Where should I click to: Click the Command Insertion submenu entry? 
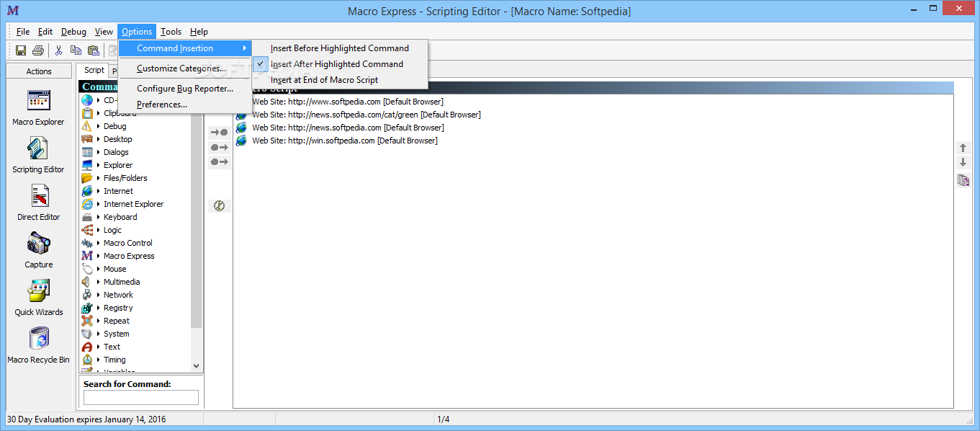pyautogui.click(x=185, y=48)
